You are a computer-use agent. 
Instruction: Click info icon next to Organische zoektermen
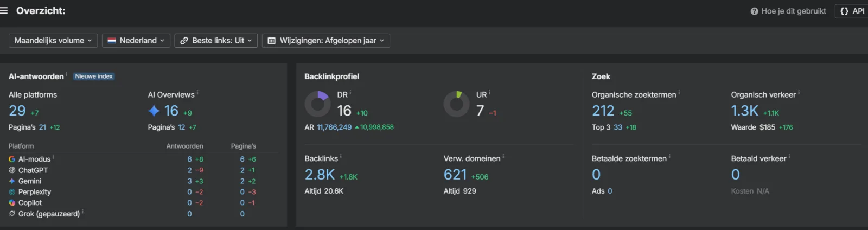pos(679,93)
